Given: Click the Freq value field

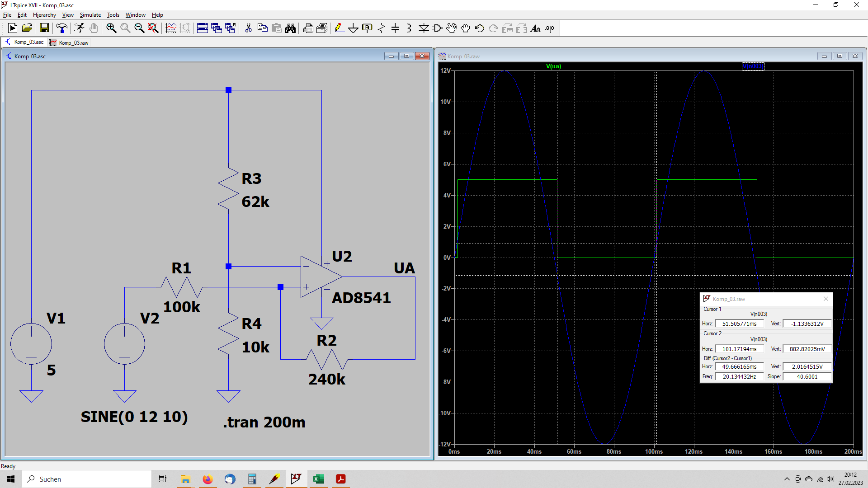Looking at the screenshot, I should pyautogui.click(x=739, y=376).
